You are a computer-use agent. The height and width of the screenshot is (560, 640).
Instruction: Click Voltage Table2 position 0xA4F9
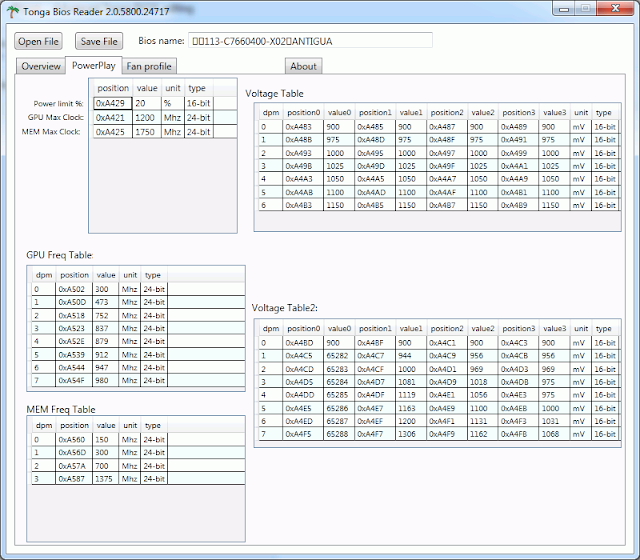click(x=447, y=434)
